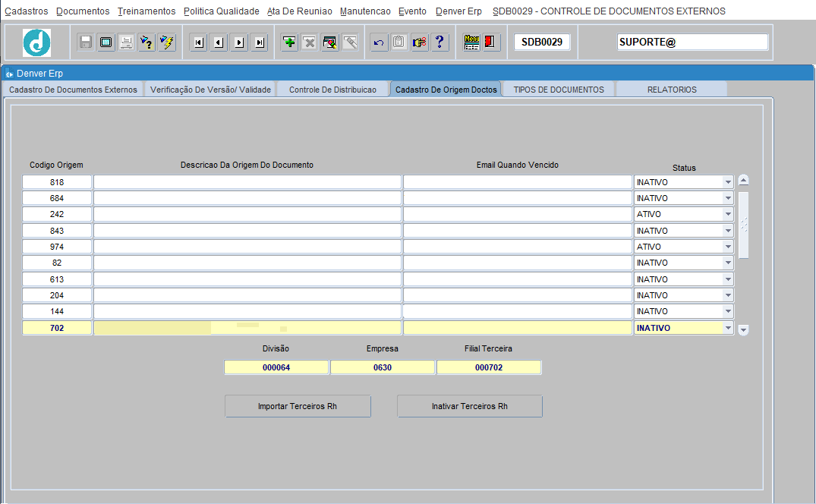Viewport: 816px width, 504px height.
Task: Click the Save diskette icon
Action: click(86, 43)
